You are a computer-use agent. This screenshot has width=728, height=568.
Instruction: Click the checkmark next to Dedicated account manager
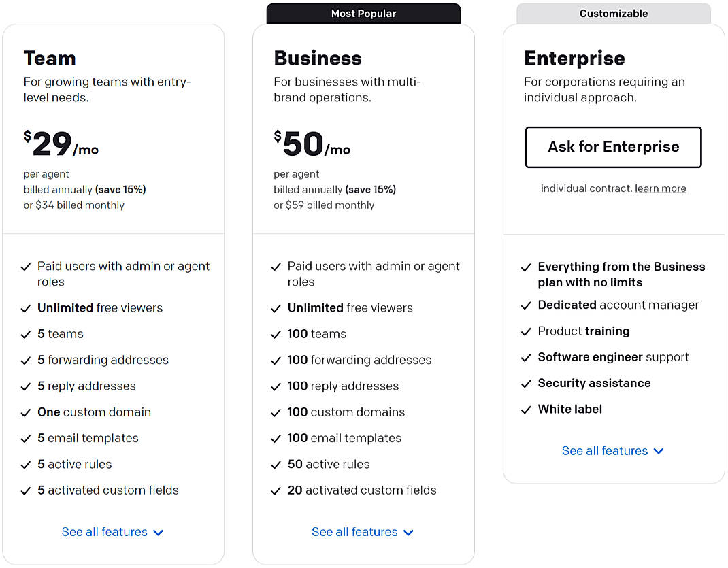click(526, 305)
